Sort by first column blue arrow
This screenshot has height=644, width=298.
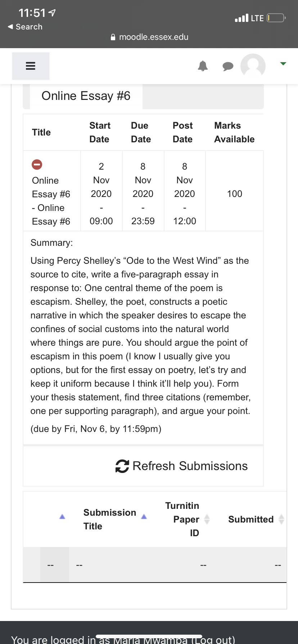coord(62,516)
